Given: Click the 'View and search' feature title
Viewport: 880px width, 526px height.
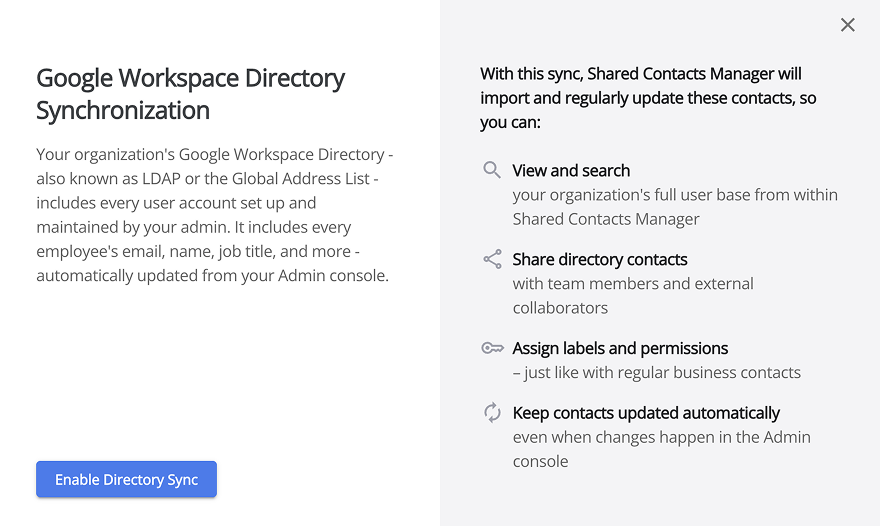Looking at the screenshot, I should pyautogui.click(x=571, y=171).
